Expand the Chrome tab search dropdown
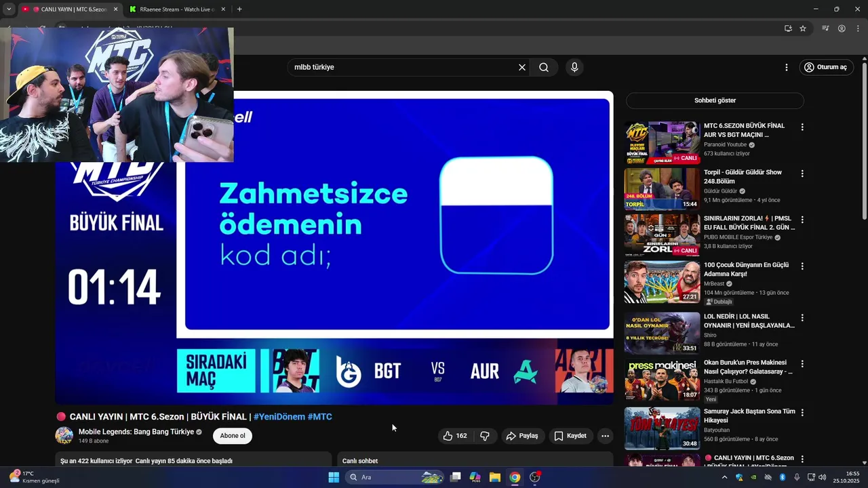This screenshot has height=488, width=868. pyautogui.click(x=9, y=9)
